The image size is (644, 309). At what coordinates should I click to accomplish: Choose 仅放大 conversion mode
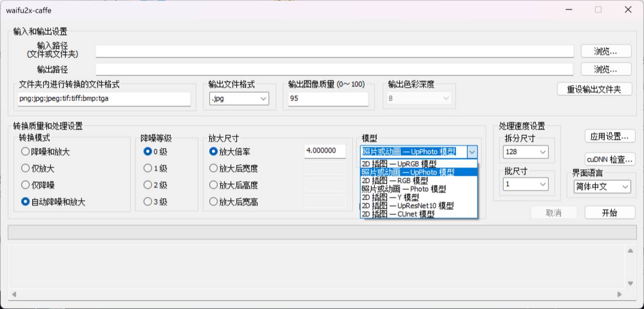25,168
